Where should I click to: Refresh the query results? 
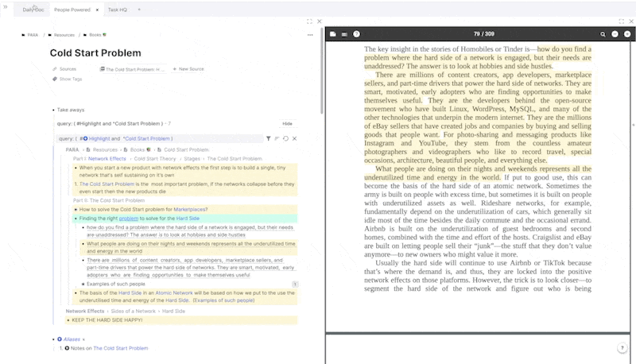tap(285, 138)
